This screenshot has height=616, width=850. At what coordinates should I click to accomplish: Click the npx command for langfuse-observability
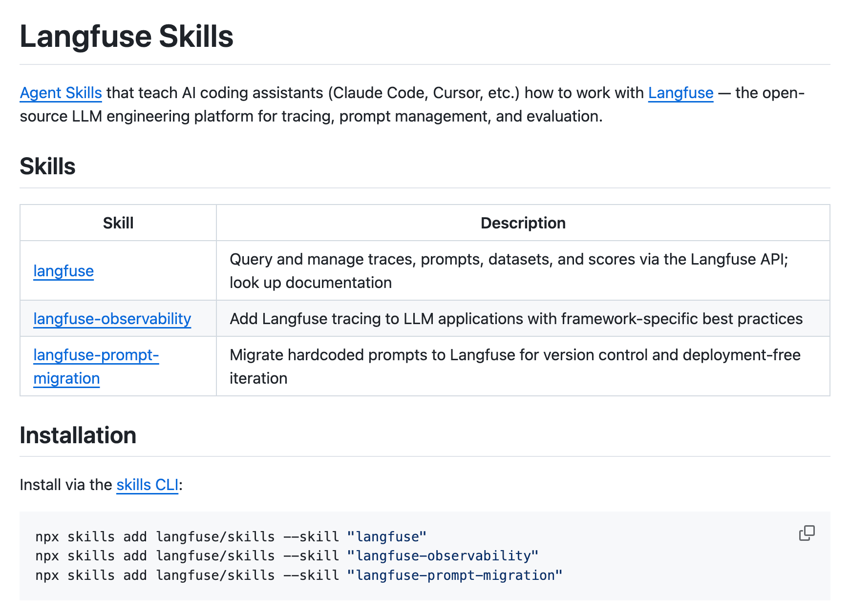pos(286,556)
